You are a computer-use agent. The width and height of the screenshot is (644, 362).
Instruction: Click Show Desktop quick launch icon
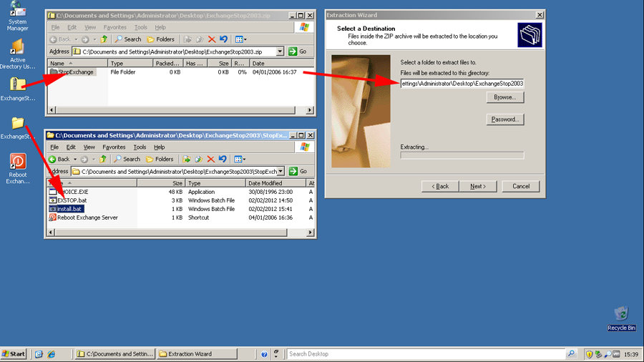[x=39, y=354]
